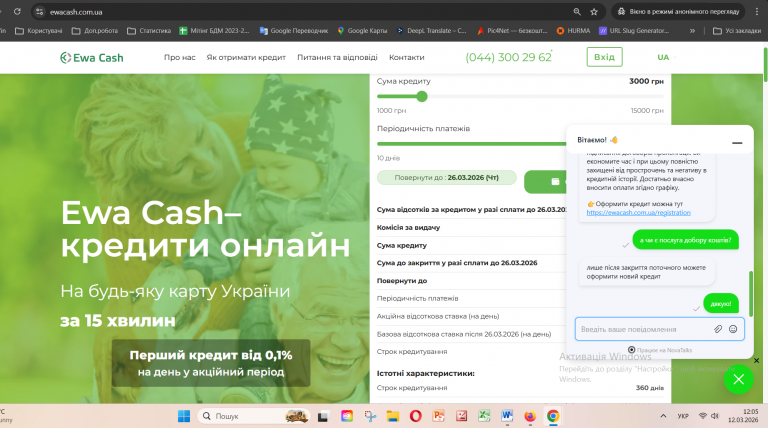Open the Google Карты bookmark
This screenshot has width=768, height=428.
tap(362, 31)
